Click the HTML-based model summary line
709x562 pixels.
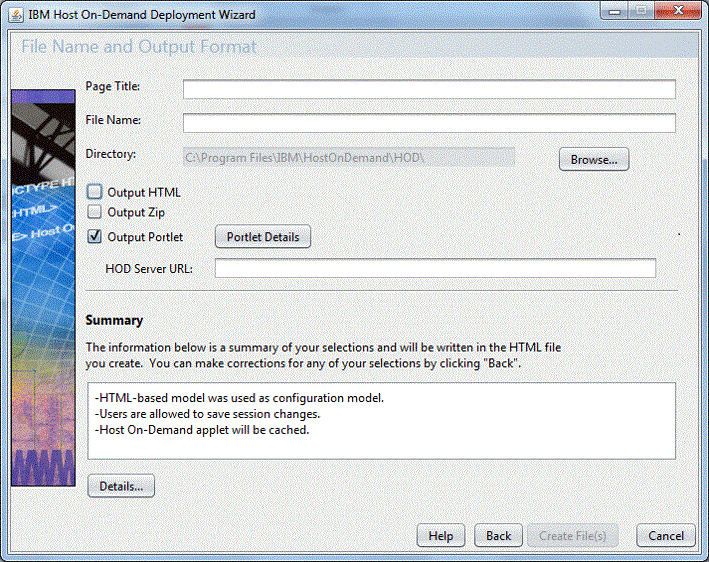(239, 398)
